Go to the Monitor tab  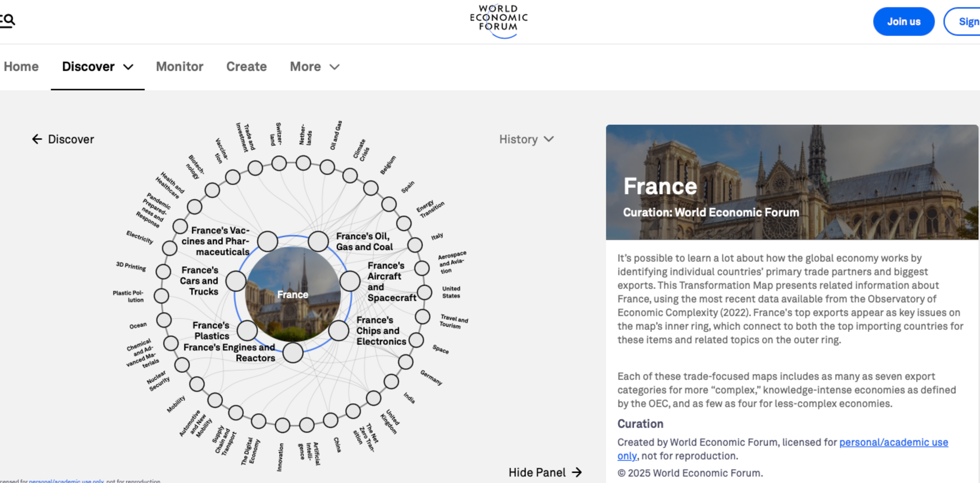(180, 67)
